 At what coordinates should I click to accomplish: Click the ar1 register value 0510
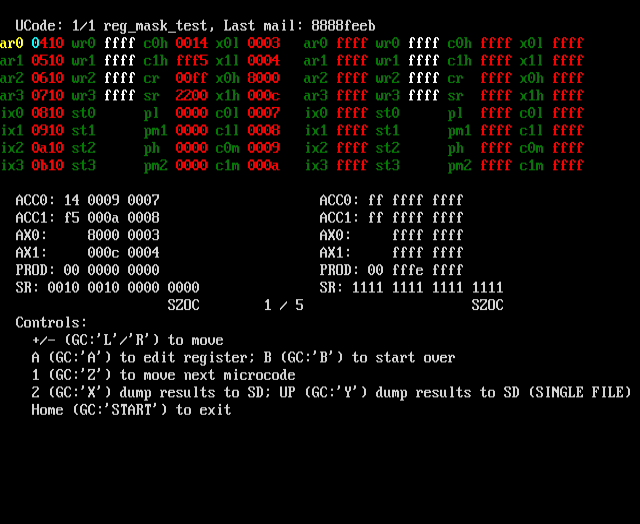pyautogui.click(x=48, y=60)
